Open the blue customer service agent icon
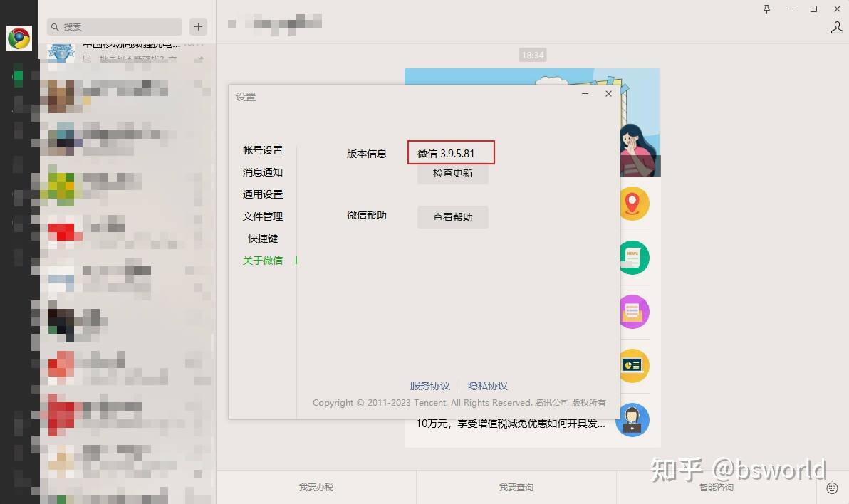Image resolution: width=849 pixels, height=504 pixels. (x=634, y=419)
